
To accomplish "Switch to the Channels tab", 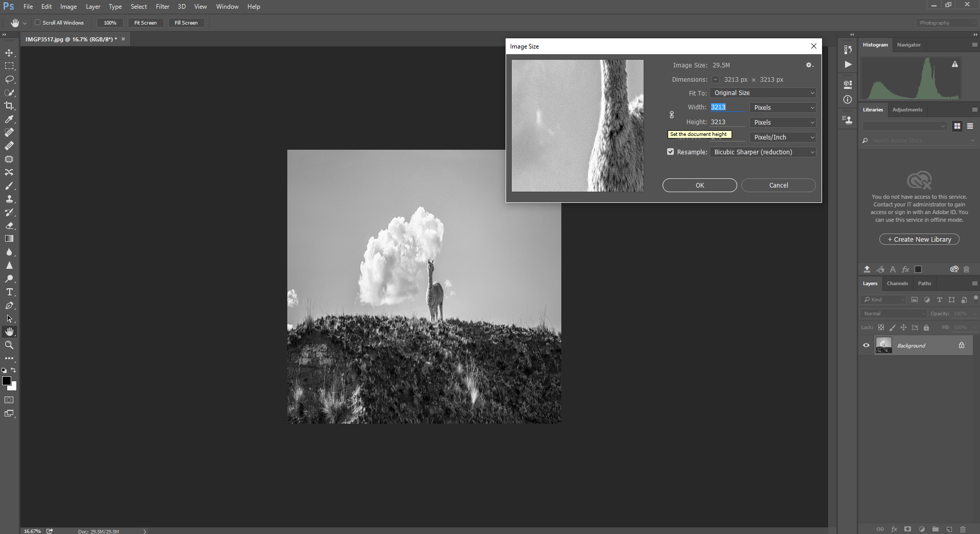I will point(897,284).
